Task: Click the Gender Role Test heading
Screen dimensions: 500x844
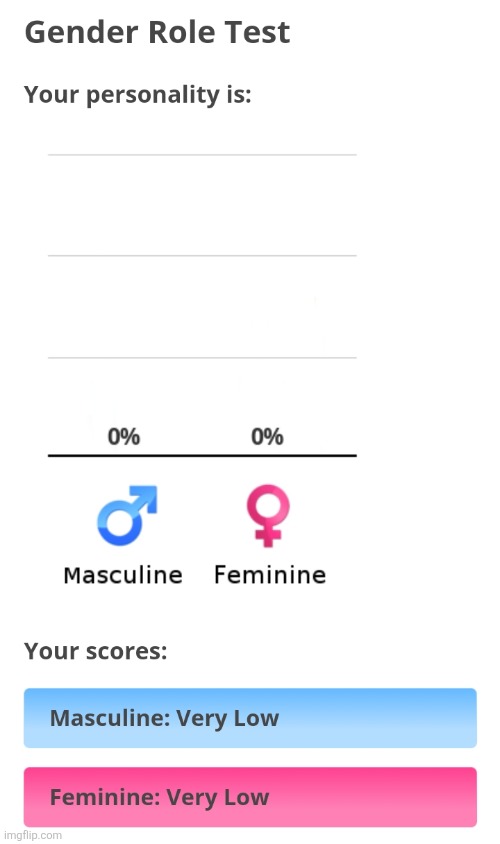Action: [x=157, y=32]
